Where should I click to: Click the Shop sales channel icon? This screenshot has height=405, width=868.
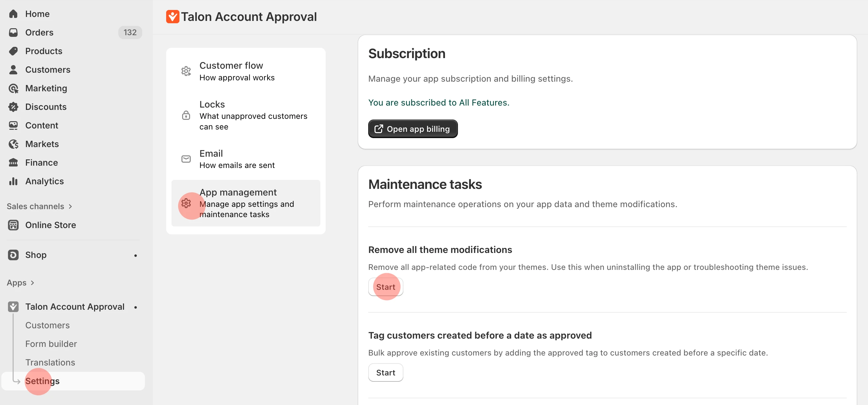14,255
